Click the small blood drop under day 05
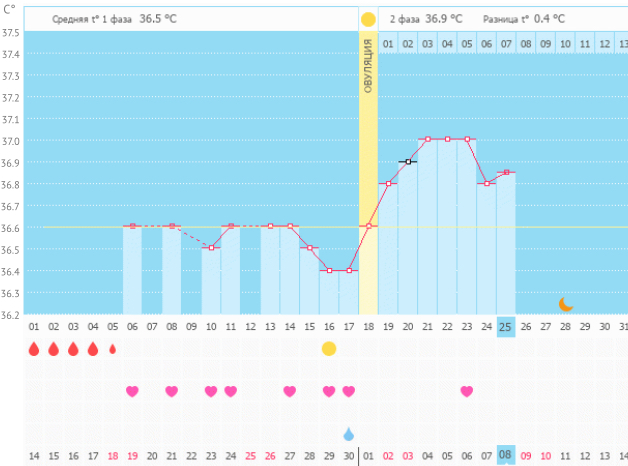The height and width of the screenshot is (466, 628). pyautogui.click(x=112, y=349)
